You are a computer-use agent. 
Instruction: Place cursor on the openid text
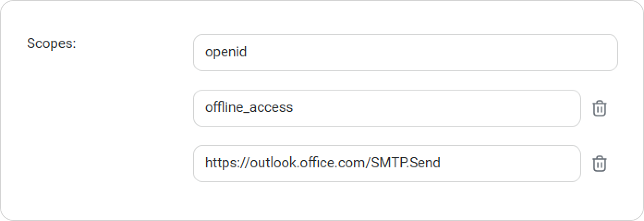click(226, 52)
